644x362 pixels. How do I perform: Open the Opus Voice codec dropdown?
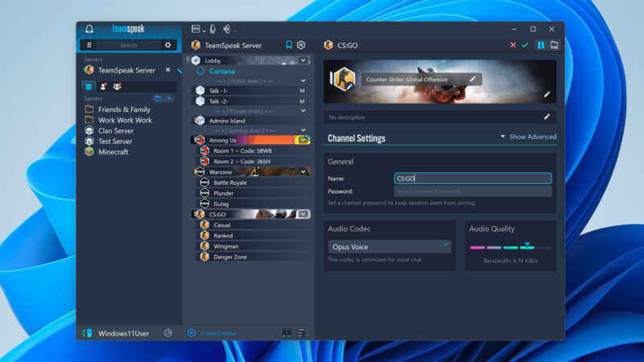(390, 247)
